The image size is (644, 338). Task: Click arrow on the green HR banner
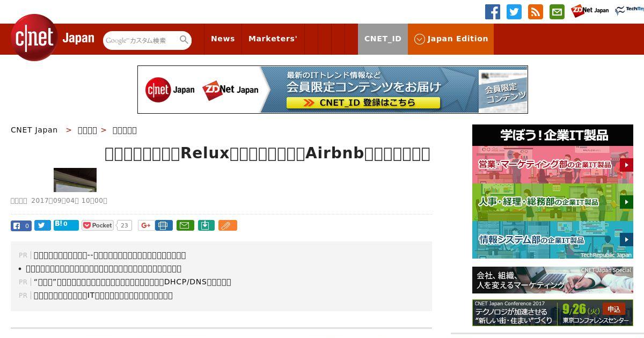pyautogui.click(x=626, y=202)
